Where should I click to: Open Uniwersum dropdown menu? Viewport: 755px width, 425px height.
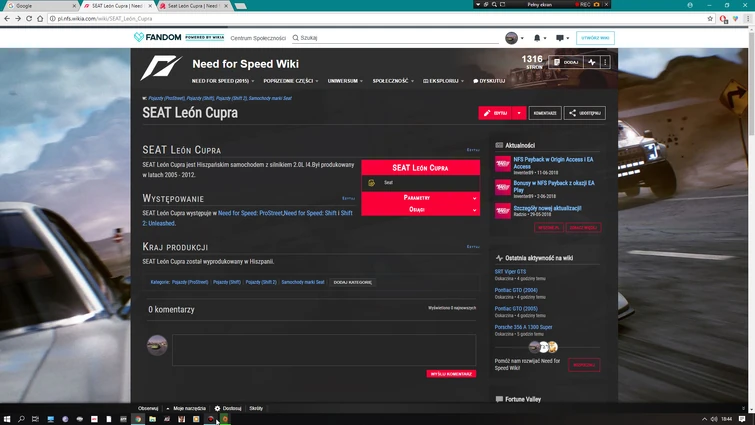pos(345,81)
